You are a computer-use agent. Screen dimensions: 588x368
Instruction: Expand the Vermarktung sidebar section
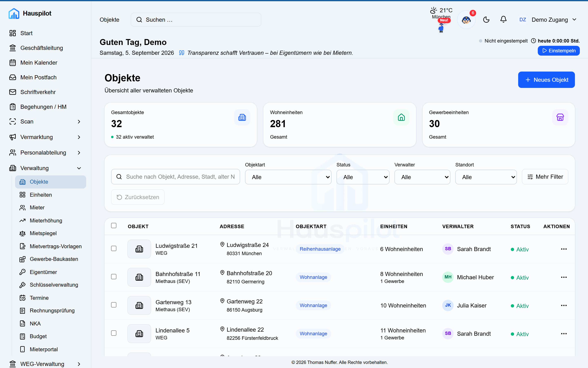(x=45, y=137)
